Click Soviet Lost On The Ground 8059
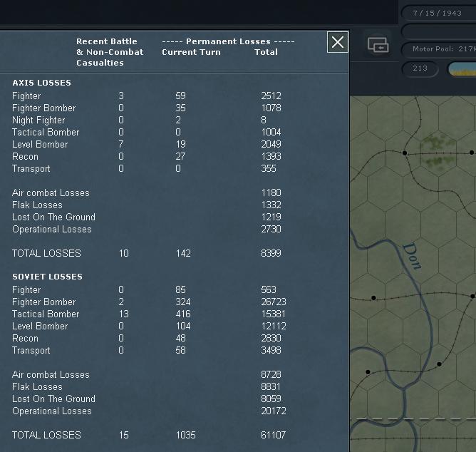The image size is (476, 452). [271, 399]
